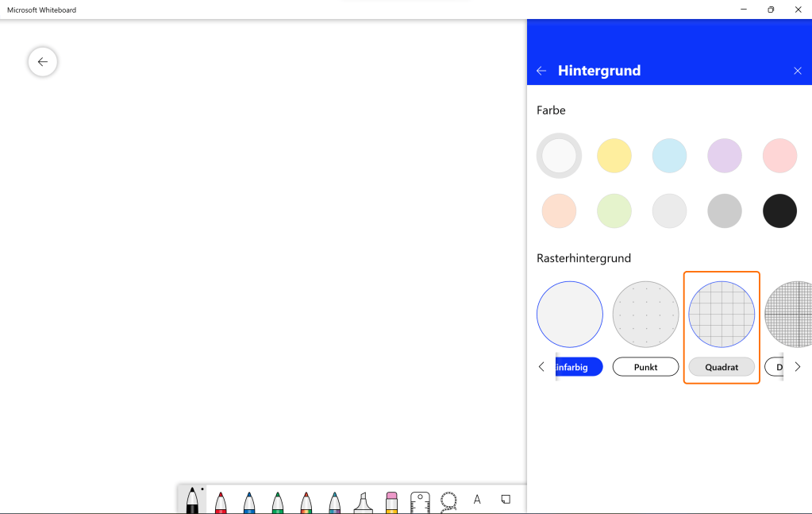Choose the dotted grid thumbnail
Image resolution: width=812 pixels, height=514 pixels.
(646, 314)
